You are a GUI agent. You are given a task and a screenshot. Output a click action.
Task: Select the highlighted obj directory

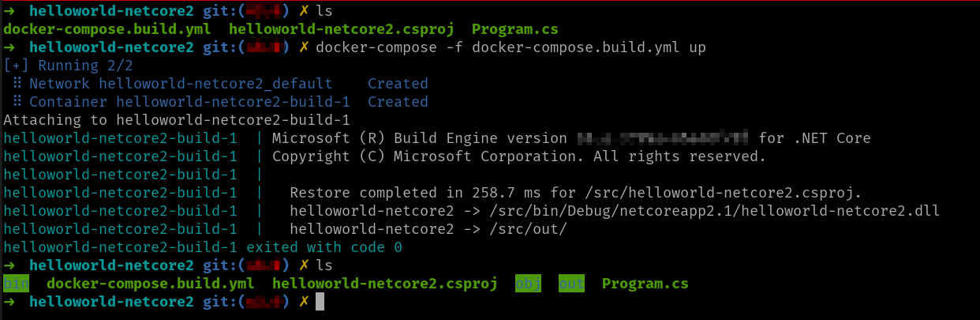(x=528, y=284)
